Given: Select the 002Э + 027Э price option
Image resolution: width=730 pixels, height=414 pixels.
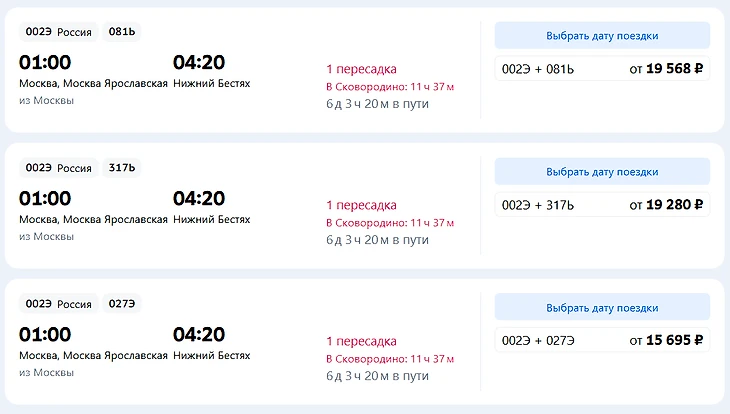Looking at the screenshot, I should pyautogui.click(x=602, y=341).
